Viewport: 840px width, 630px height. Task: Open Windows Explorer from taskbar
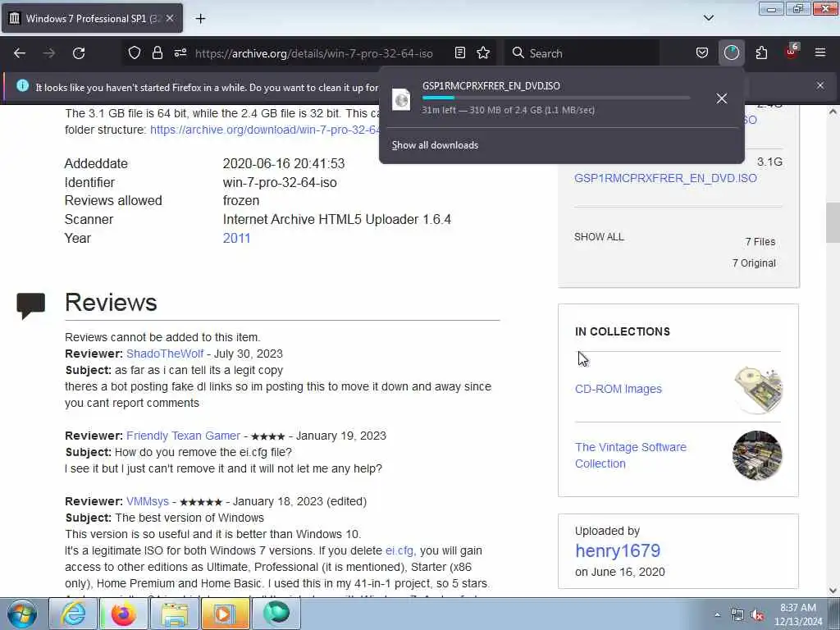tap(174, 614)
